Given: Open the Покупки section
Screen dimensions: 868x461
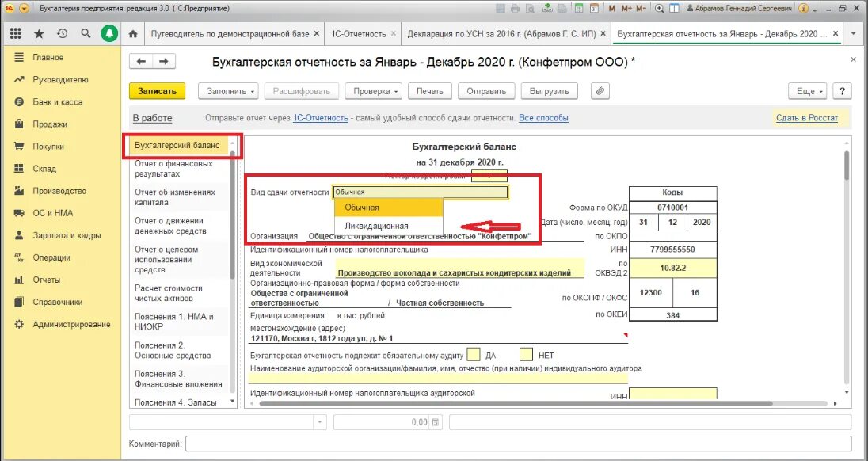Looking at the screenshot, I should [48, 146].
